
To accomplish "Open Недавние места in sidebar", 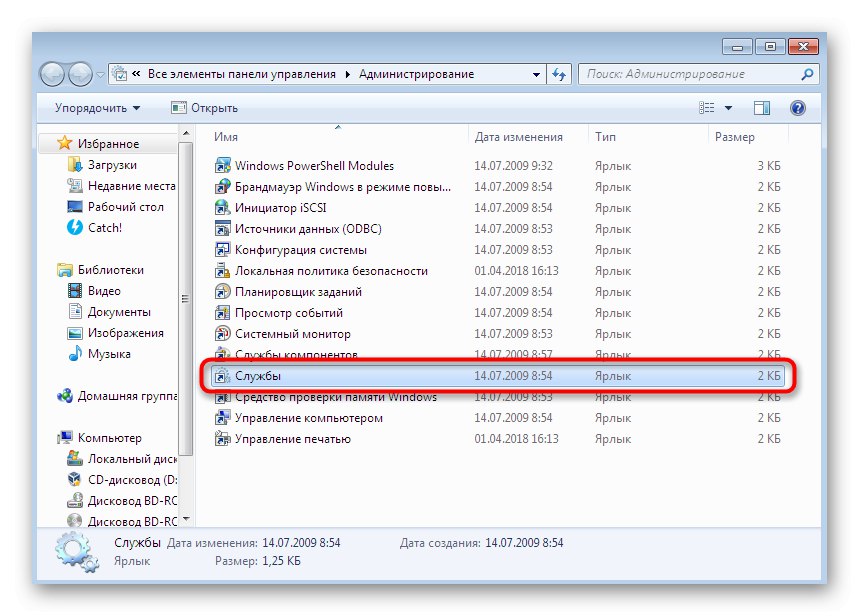I will [x=121, y=186].
